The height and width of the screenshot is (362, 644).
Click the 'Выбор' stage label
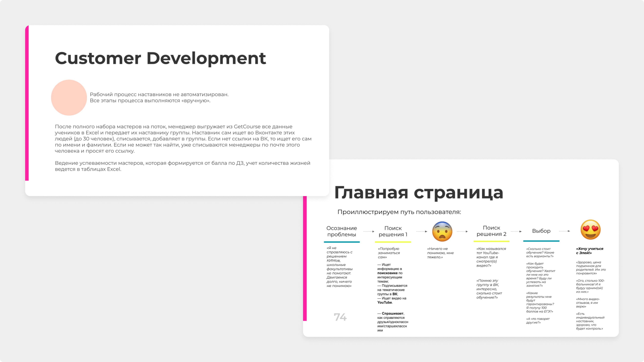541,231
